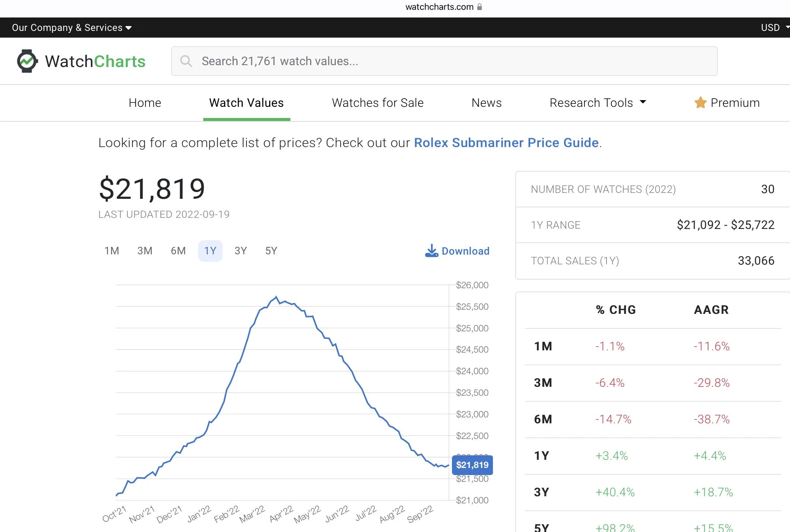
Task: Click the 6M change value -14.7%
Action: [x=613, y=420]
